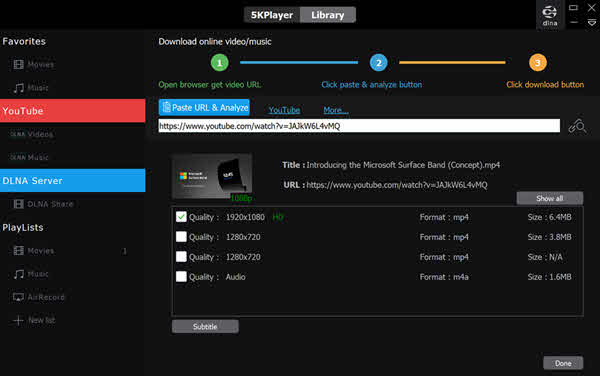Check the 1280x720 3.8MB quality checkbox

click(x=181, y=237)
